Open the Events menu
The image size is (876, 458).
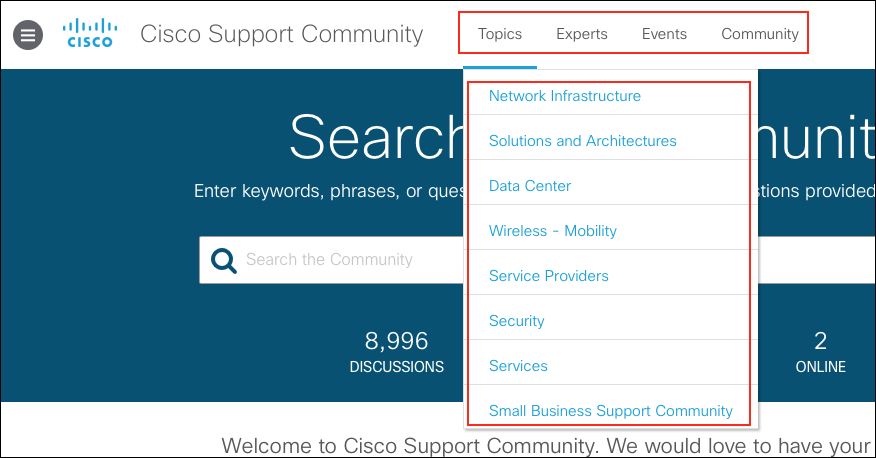664,34
